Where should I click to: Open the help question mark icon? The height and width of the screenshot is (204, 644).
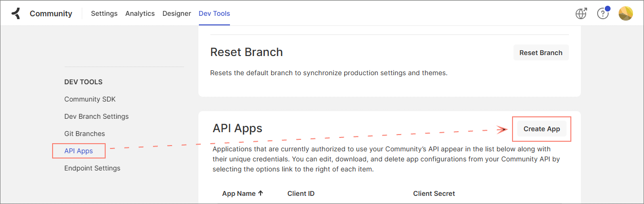click(603, 13)
